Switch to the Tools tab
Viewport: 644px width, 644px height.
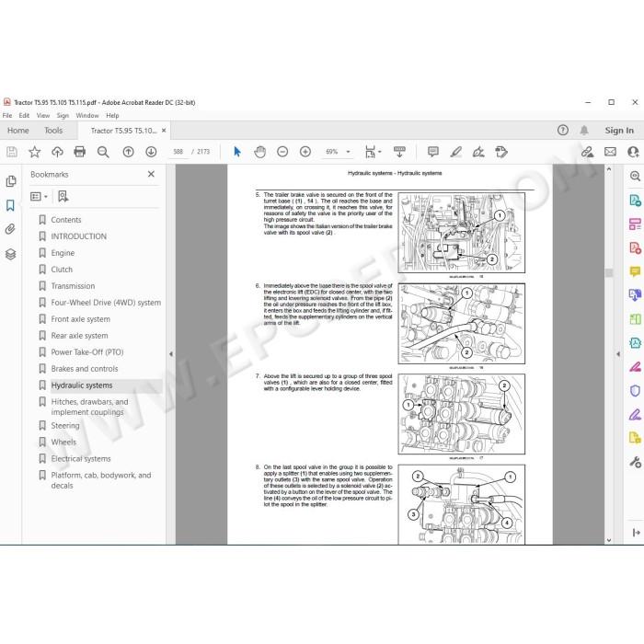[x=53, y=131]
